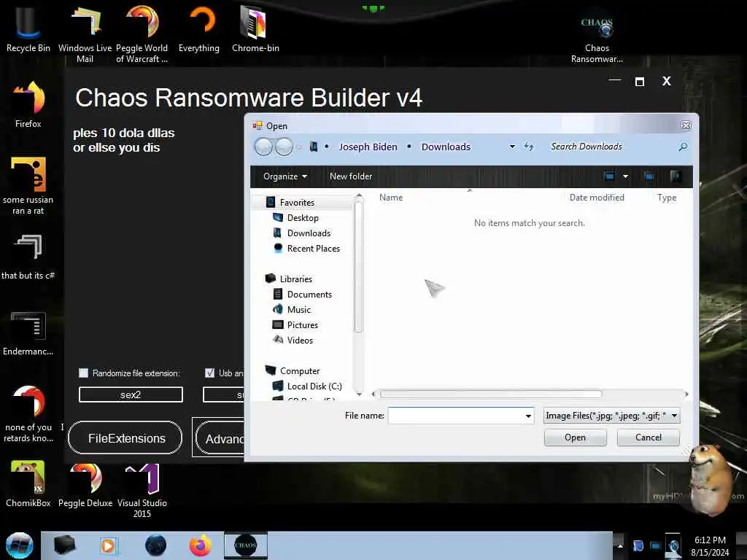The image size is (747, 560).
Task: Select Recent Places under Favorites
Action: pyautogui.click(x=314, y=248)
